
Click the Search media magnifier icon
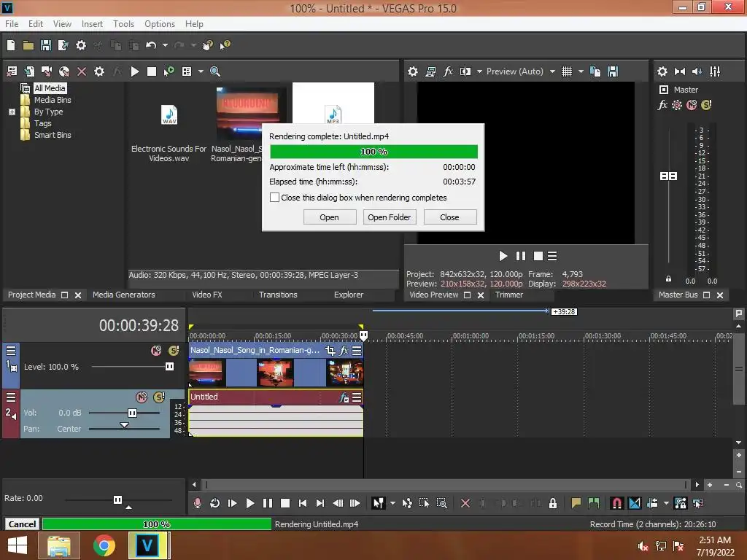coord(215,71)
